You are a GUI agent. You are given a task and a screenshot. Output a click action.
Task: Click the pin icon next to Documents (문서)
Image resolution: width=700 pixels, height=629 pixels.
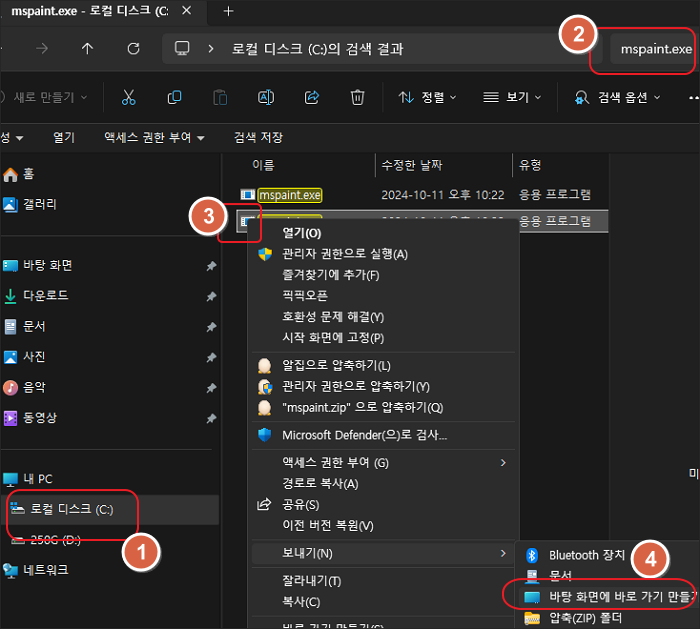tap(211, 327)
